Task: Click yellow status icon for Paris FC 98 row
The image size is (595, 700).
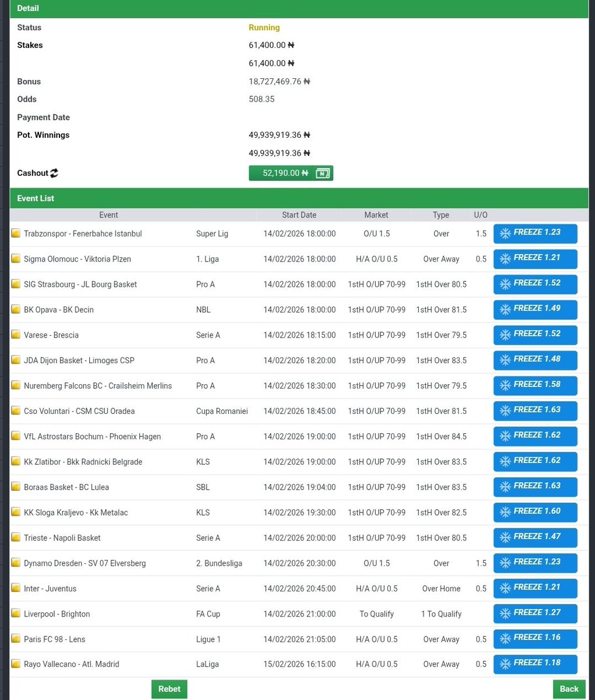Action: 16,638
